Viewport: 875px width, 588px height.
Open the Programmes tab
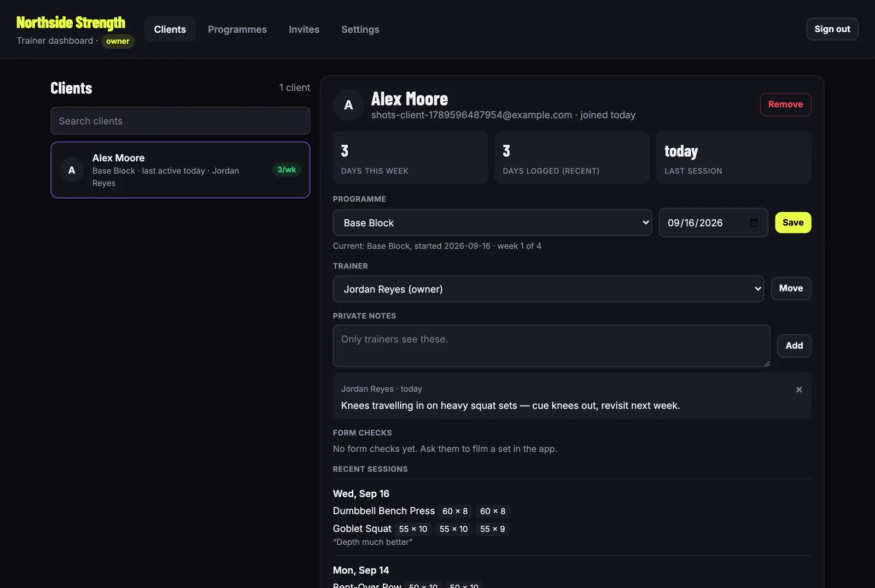[237, 29]
